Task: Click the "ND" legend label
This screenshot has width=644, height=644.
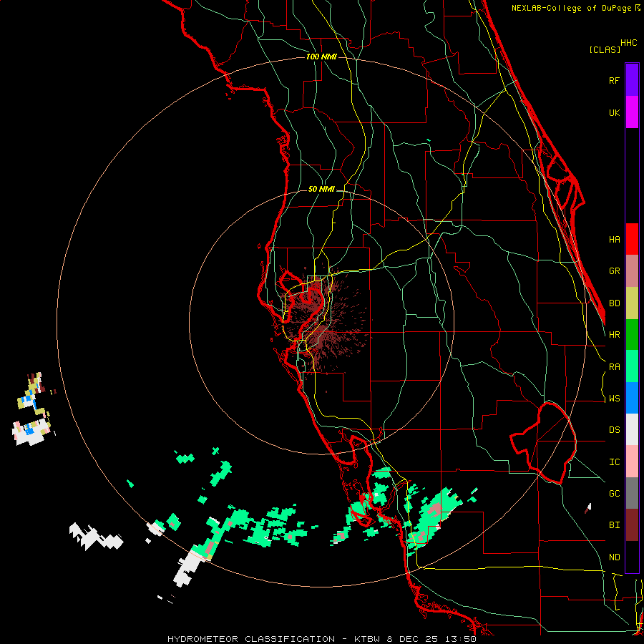Action: point(614,557)
